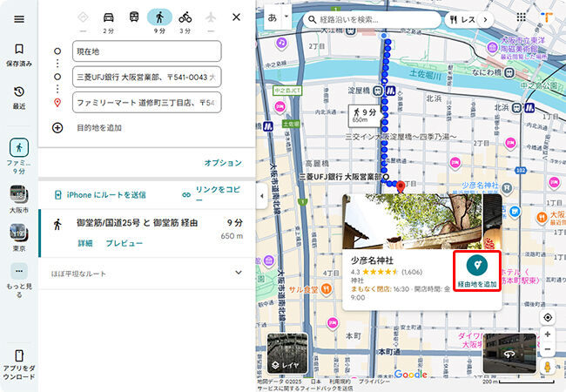This screenshot has height=392, width=566.
Task: Click the サル食堂 restaurant marker
Action: coord(327,289)
